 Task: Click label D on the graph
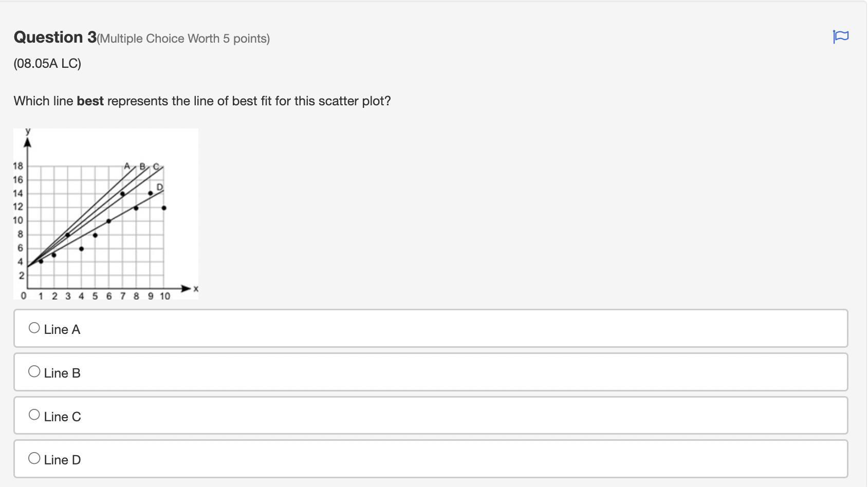pyautogui.click(x=160, y=187)
